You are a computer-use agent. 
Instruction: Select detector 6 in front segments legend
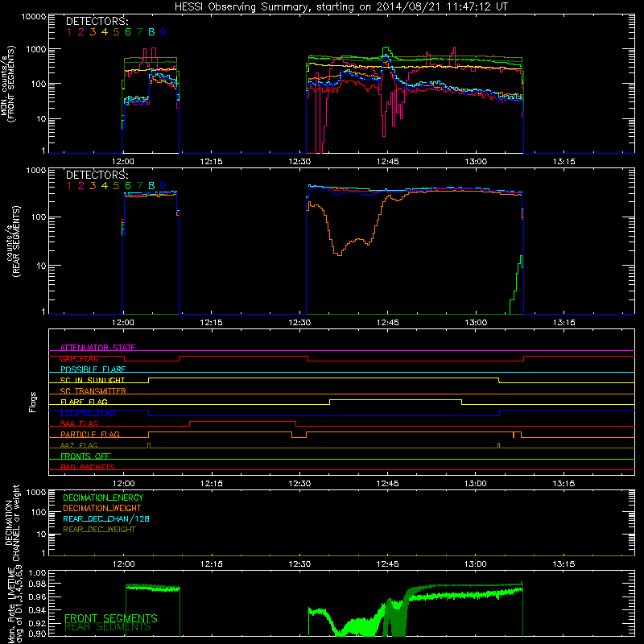[128, 32]
